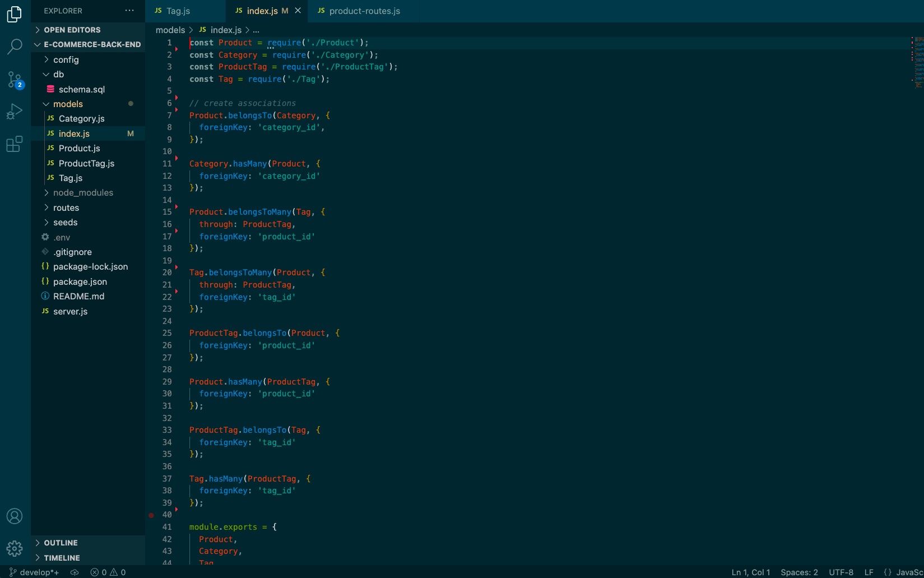Expand the routes folder
The width and height of the screenshot is (924, 578).
tap(88, 207)
